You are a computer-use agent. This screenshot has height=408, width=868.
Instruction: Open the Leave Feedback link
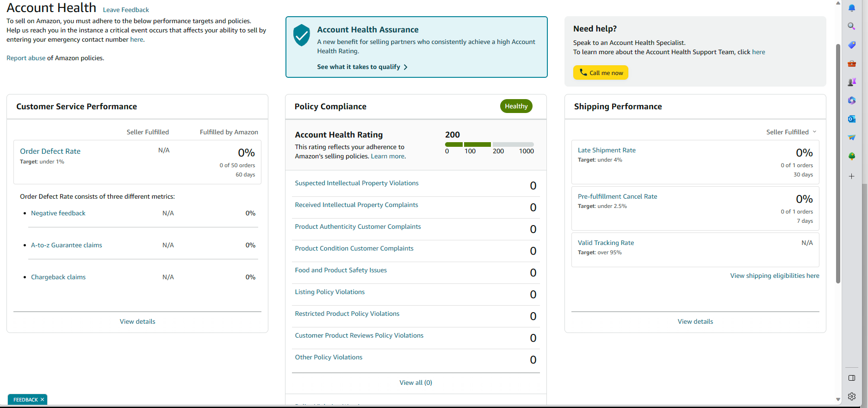pyautogui.click(x=126, y=10)
